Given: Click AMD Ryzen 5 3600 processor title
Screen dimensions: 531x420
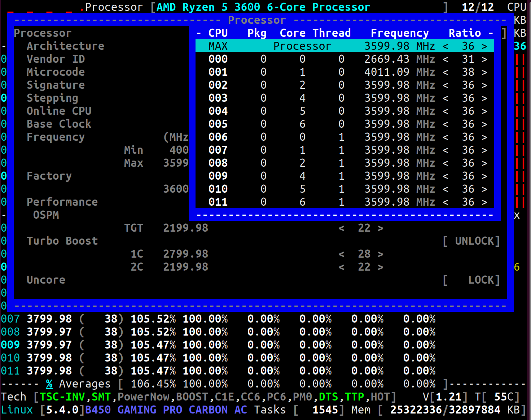Looking at the screenshot, I should (x=263, y=7).
